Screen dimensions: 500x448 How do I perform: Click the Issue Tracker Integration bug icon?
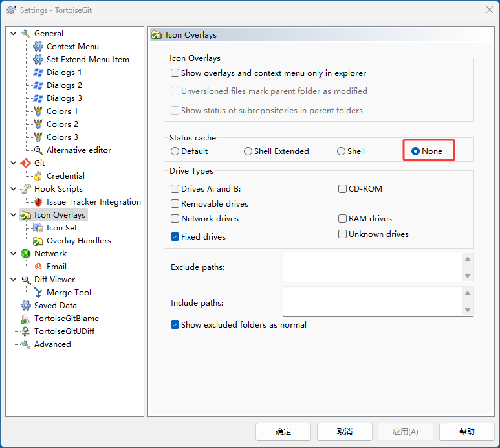[38, 201]
